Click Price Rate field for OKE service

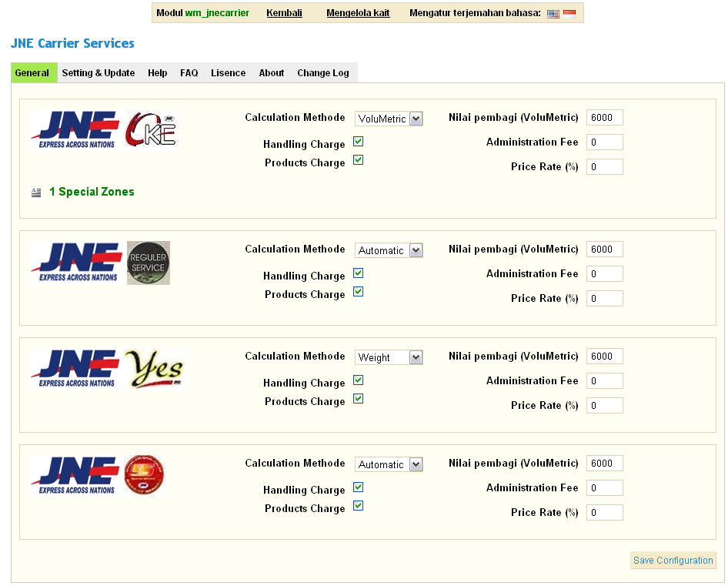pos(605,167)
